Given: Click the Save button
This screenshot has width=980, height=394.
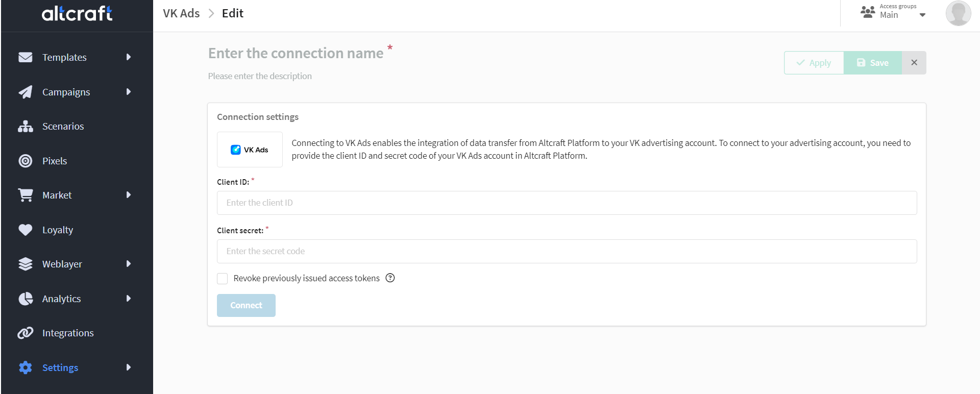Looking at the screenshot, I should (x=873, y=63).
